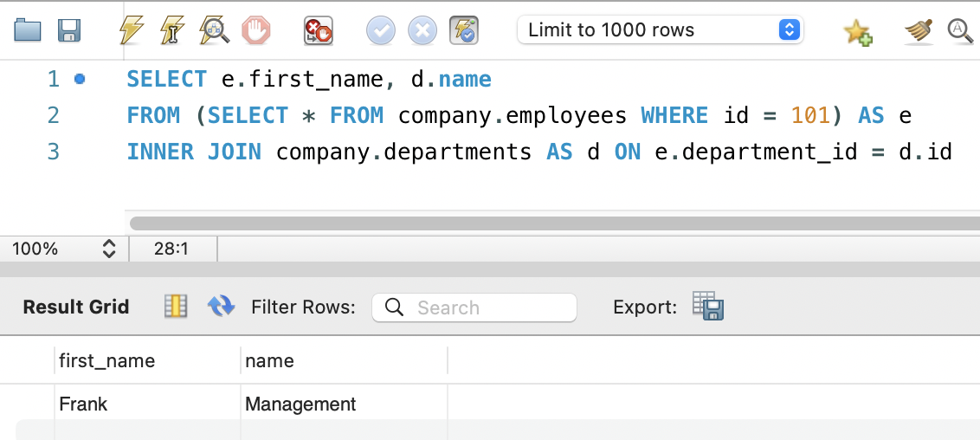Viewport: 980px width, 440px height.
Task: Execute the query with the lightning bolt icon
Action: coord(132,30)
